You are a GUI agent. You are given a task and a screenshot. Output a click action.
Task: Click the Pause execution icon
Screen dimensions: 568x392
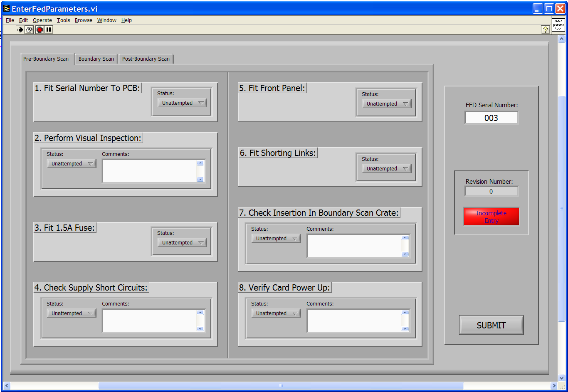click(x=49, y=30)
